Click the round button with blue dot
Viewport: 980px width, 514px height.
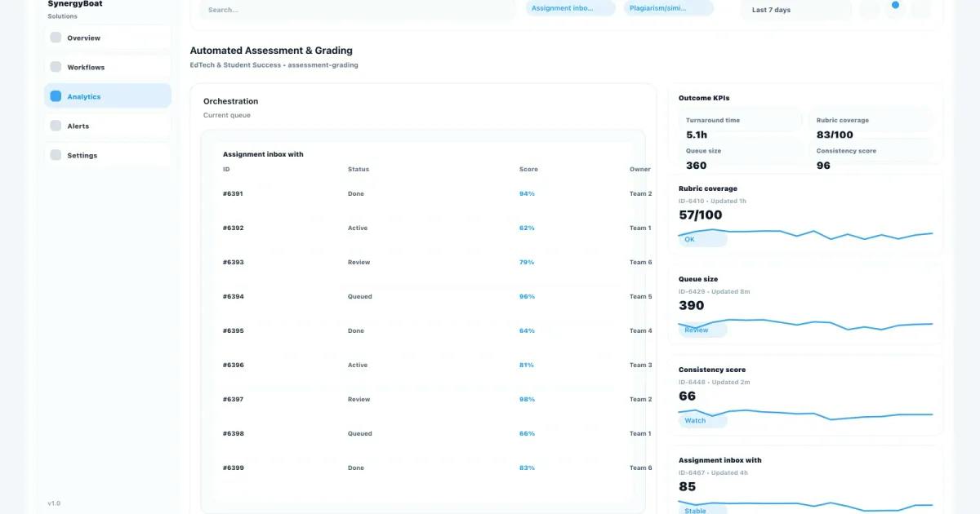coord(895,8)
